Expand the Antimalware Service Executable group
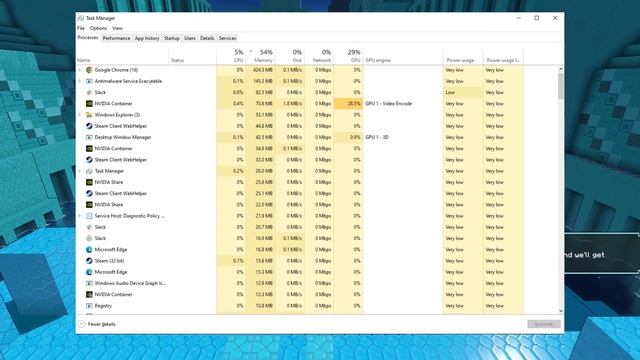Image resolution: width=640 pixels, height=360 pixels. click(x=80, y=81)
